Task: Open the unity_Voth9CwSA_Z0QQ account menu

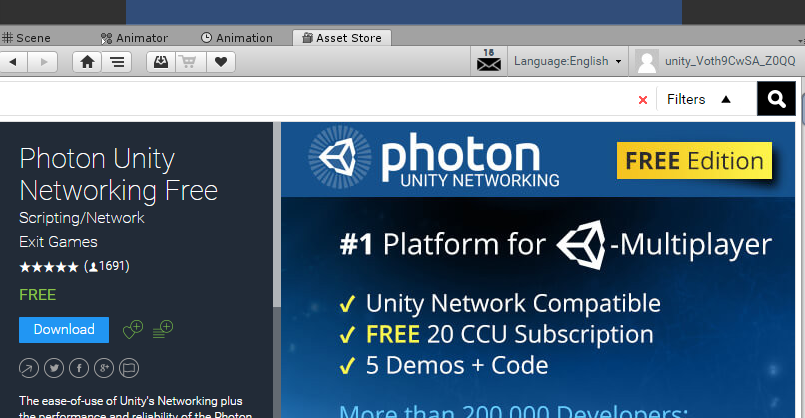Action: (730, 61)
